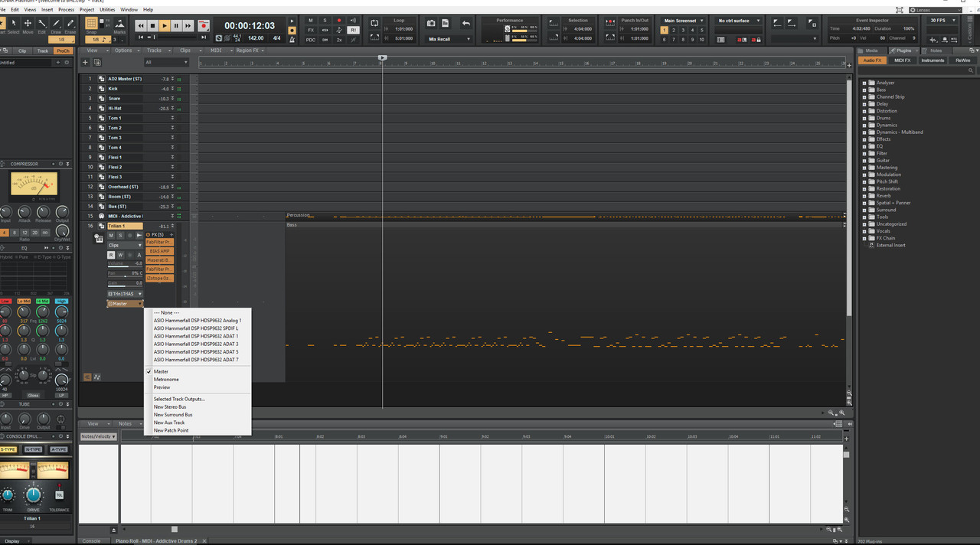The width and height of the screenshot is (980, 545).
Task: Add an effect with FX bin plus
Action: 171,234
